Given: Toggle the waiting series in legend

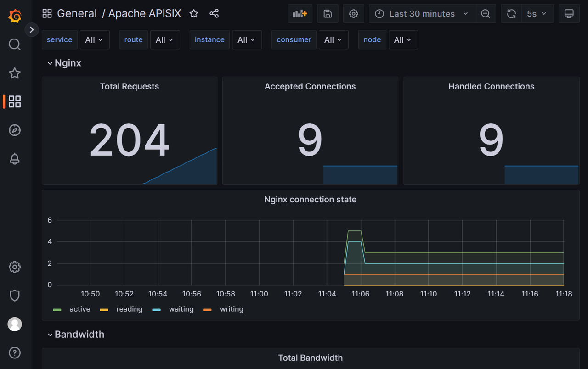Looking at the screenshot, I should (x=181, y=309).
